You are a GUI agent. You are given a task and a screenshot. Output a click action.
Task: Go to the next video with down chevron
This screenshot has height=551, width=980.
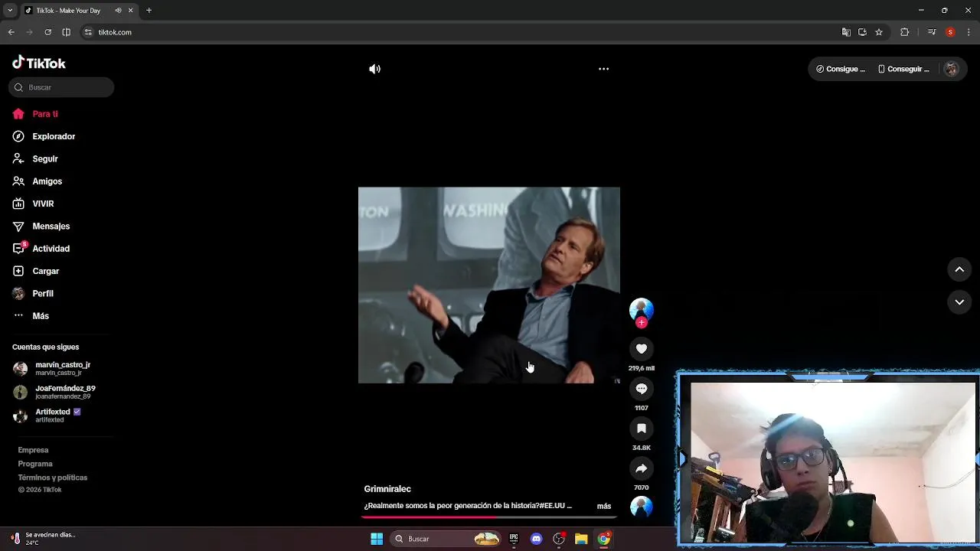coord(959,302)
